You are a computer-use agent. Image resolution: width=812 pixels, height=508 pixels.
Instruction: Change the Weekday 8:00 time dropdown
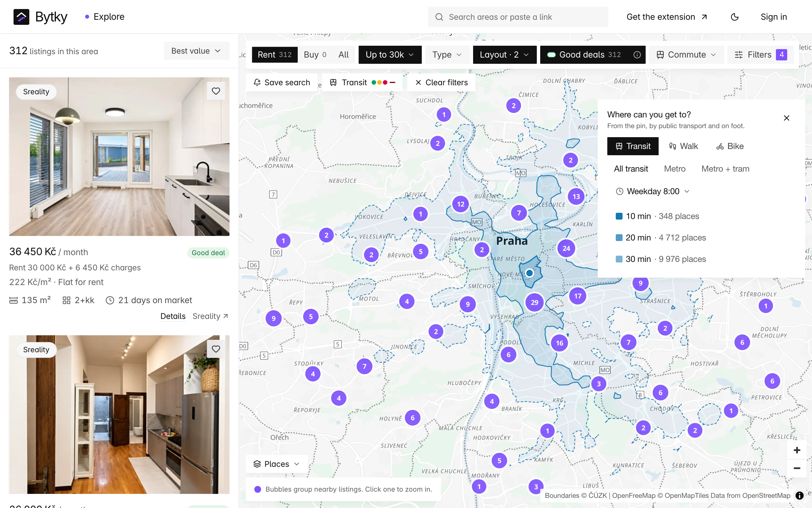point(653,191)
